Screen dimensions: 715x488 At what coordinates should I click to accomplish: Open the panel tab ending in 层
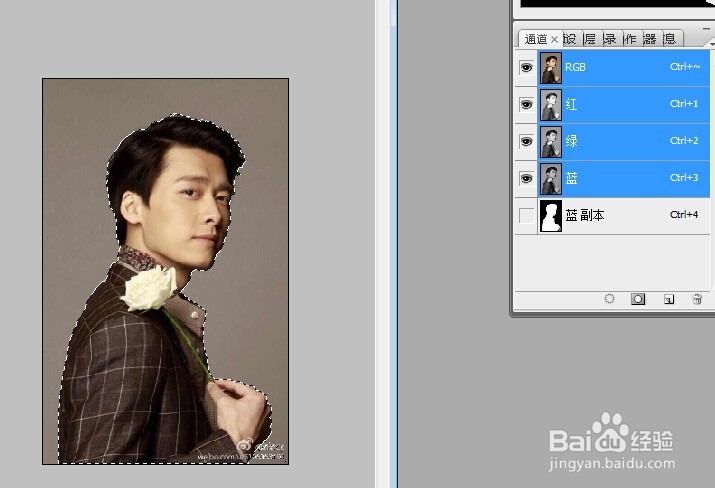tap(591, 39)
